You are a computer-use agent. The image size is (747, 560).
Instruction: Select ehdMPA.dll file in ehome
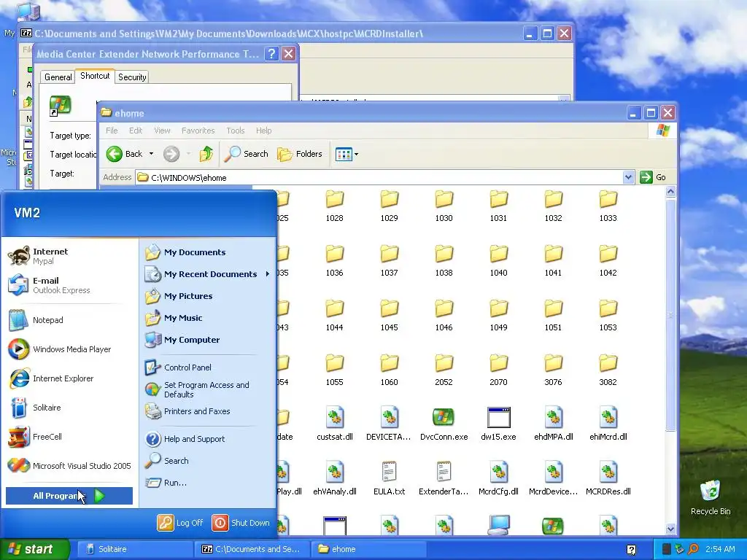point(553,424)
